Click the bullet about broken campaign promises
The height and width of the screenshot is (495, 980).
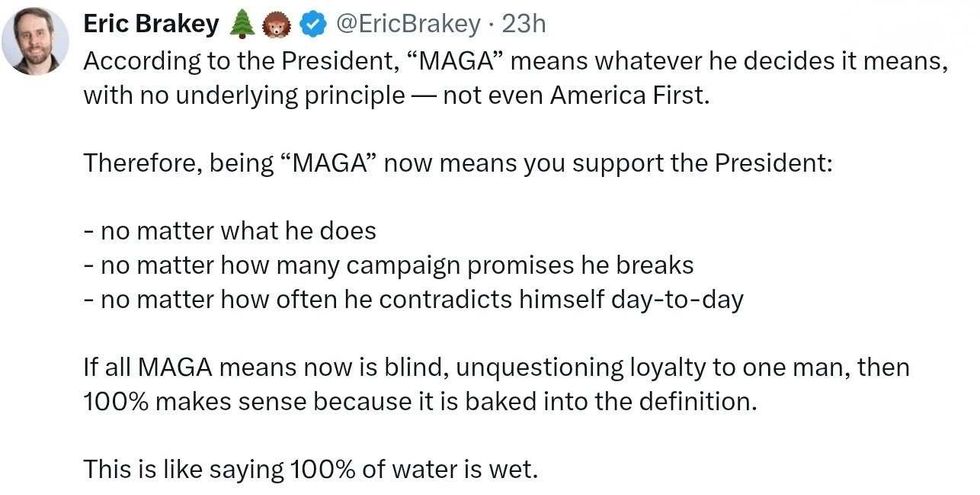[388, 265]
